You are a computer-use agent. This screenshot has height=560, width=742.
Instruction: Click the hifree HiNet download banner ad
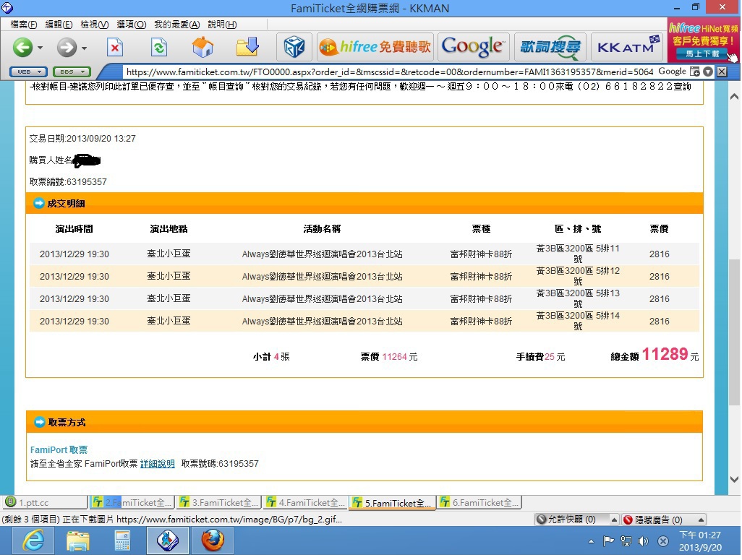pyautogui.click(x=704, y=40)
